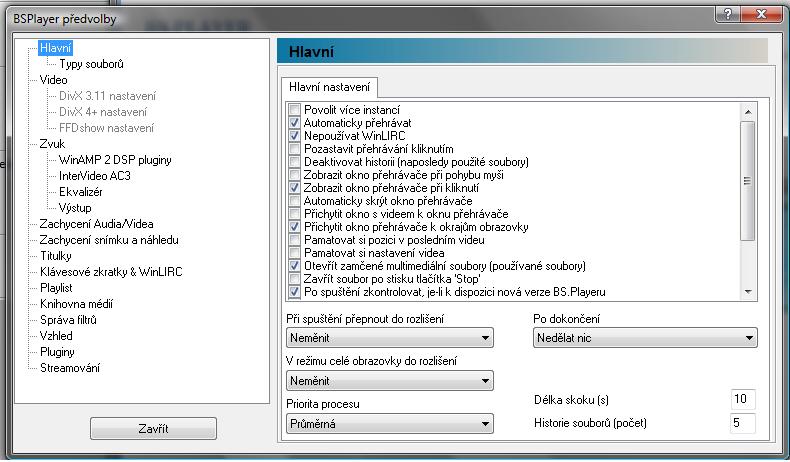Viewport: 790px width, 462px height.
Task: Open V režimu celé obrazovky do rozlišení dropdown
Action: 389,381
